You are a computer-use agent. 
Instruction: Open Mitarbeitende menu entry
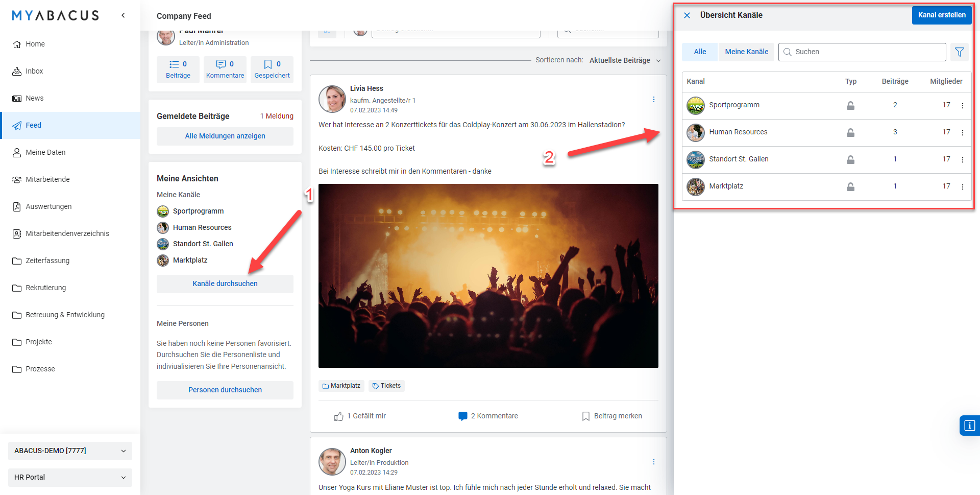click(70, 179)
